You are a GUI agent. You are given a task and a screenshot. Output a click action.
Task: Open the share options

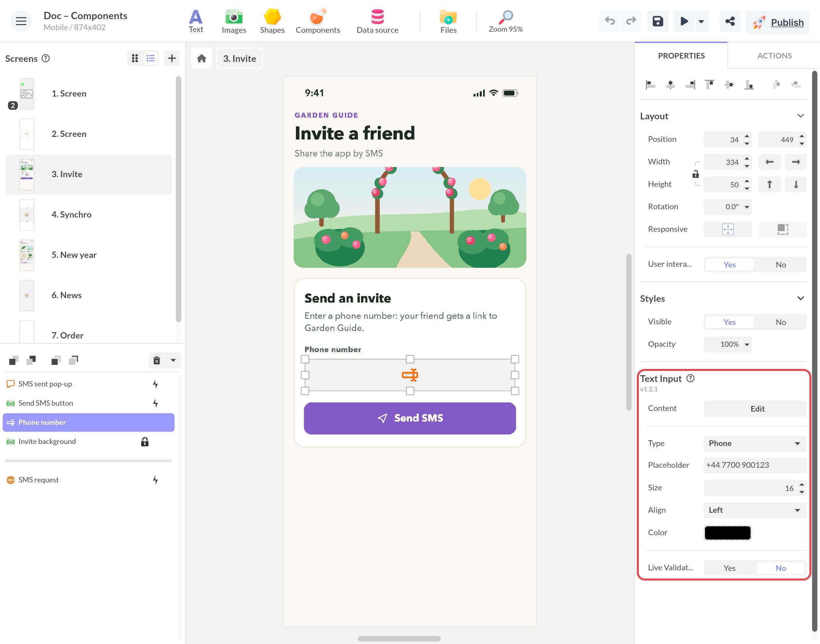(730, 21)
